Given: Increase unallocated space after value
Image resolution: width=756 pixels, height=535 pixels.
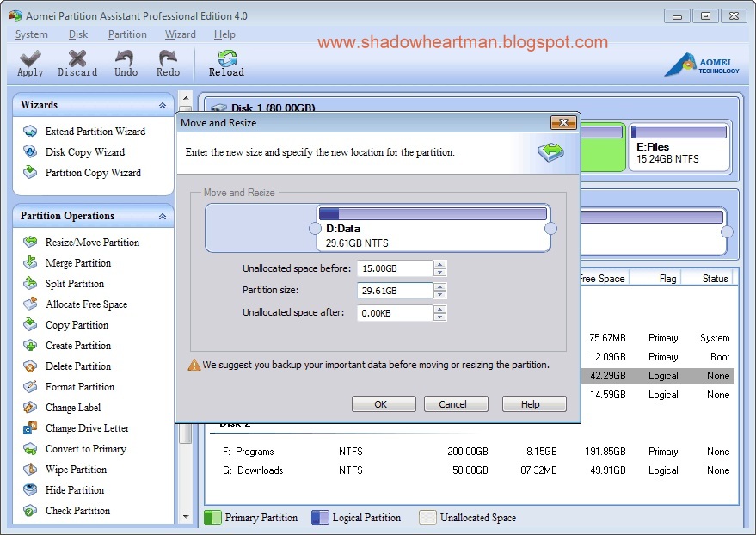Looking at the screenshot, I should click(x=439, y=309).
